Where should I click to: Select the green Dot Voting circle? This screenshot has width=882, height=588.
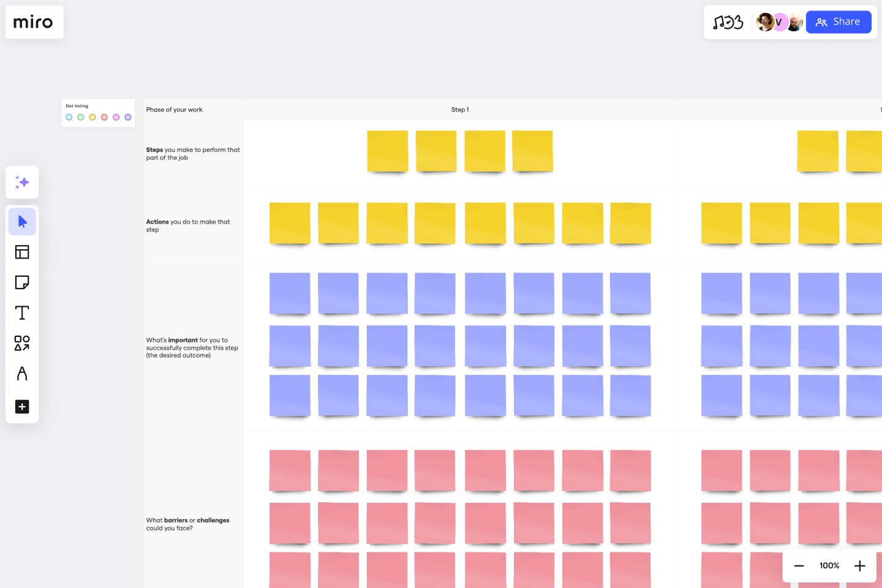pyautogui.click(x=80, y=117)
